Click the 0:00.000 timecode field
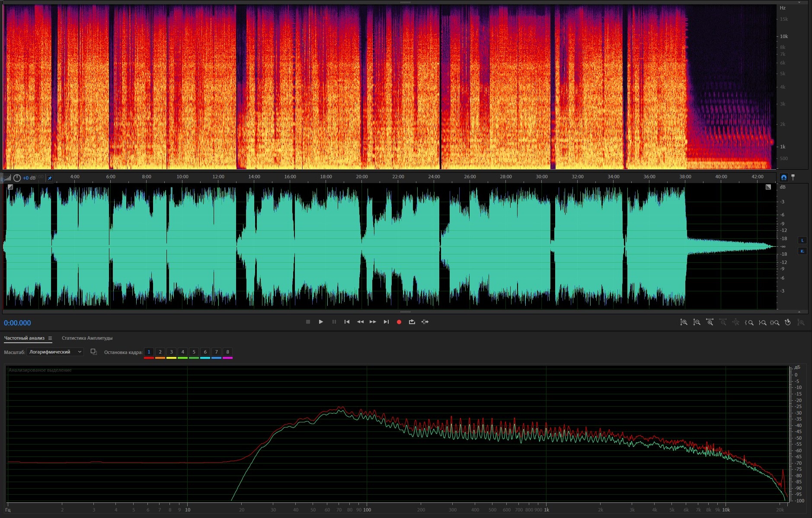812x518 pixels. tap(17, 323)
